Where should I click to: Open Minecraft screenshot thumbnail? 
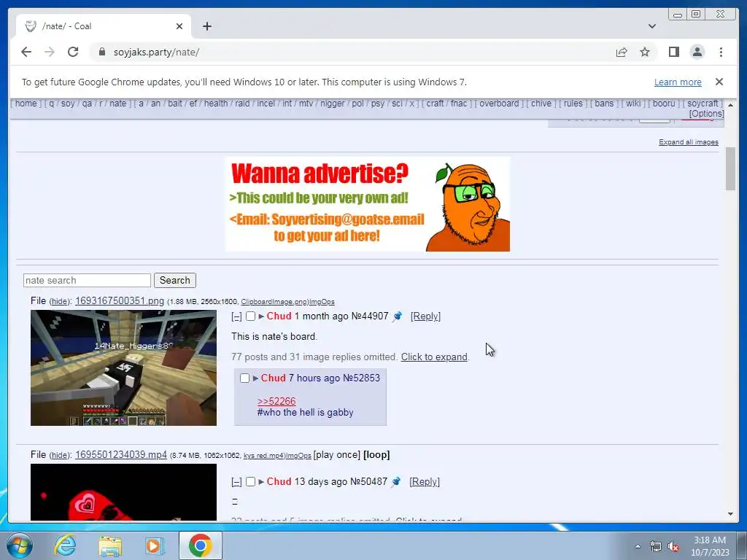tap(123, 367)
